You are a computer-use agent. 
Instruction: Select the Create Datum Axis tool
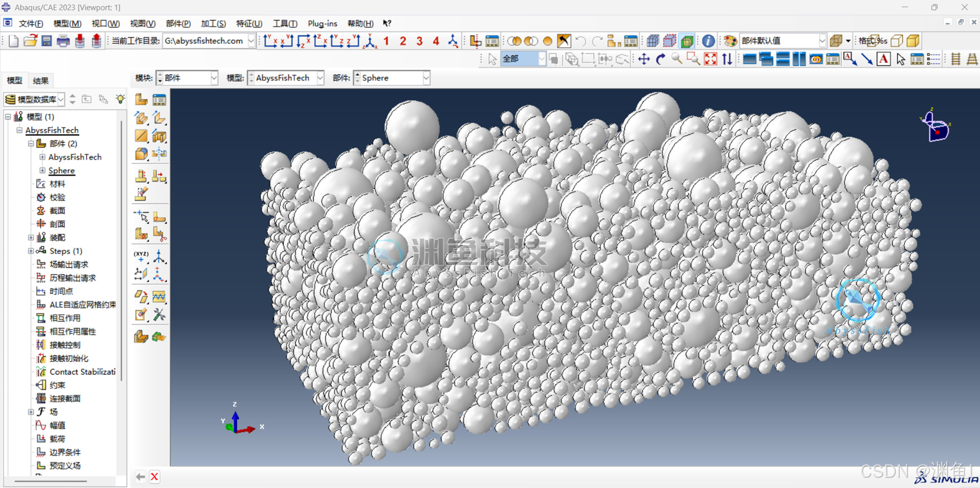pyautogui.click(x=159, y=257)
